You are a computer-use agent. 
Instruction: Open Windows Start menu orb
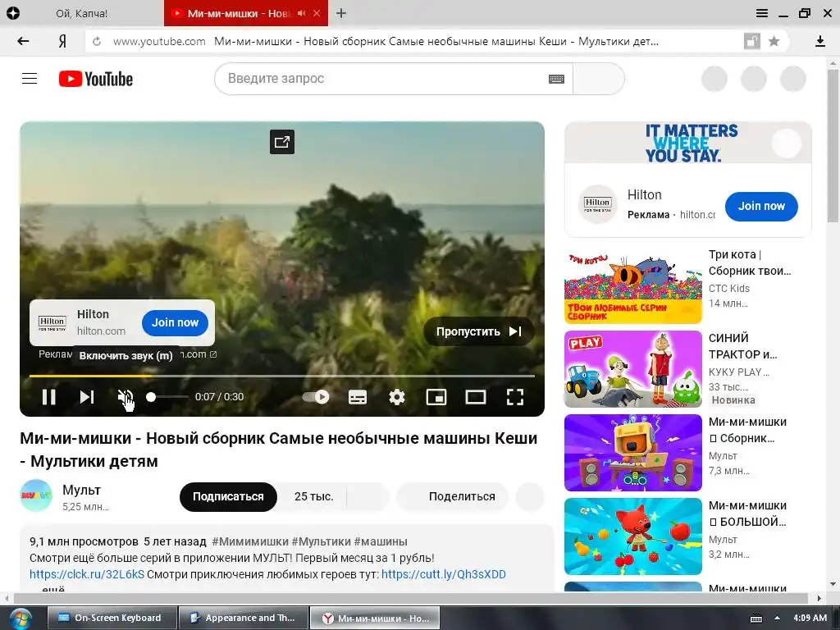(20, 619)
